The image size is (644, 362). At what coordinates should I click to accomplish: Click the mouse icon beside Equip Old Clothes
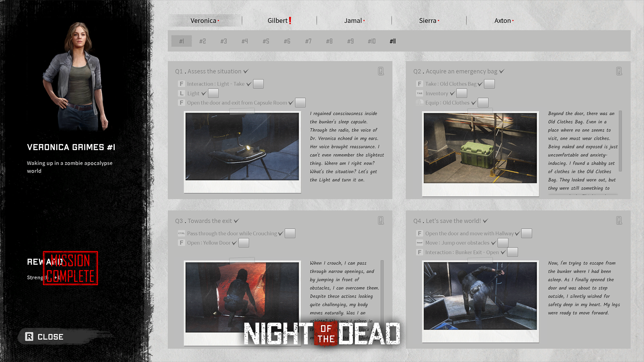420,103
